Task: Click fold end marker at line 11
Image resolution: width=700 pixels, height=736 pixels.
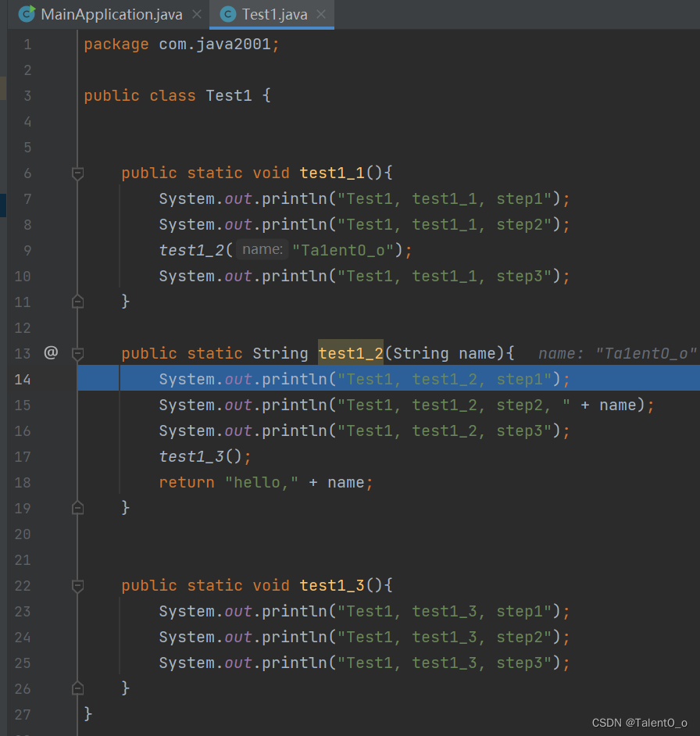Action: point(78,302)
